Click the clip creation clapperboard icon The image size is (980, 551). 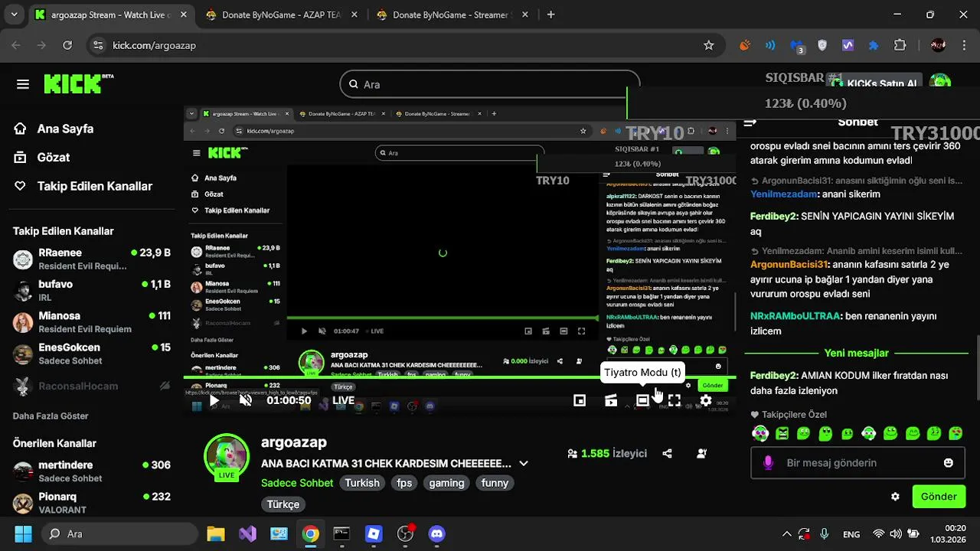(611, 400)
